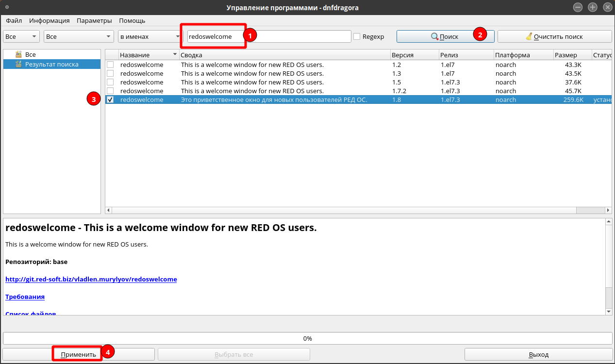Click the description pane vertical scrollbar

(609, 266)
